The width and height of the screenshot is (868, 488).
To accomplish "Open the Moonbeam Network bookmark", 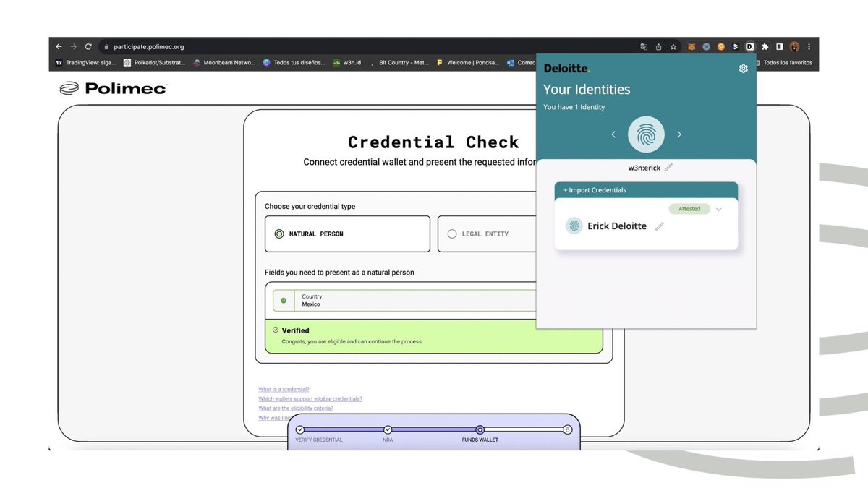I will (224, 63).
